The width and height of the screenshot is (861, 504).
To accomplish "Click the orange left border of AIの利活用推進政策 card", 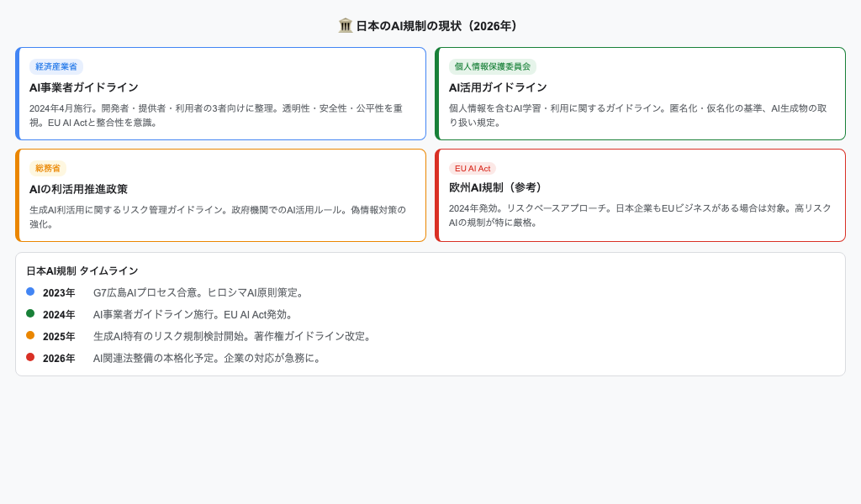I will tap(17, 195).
